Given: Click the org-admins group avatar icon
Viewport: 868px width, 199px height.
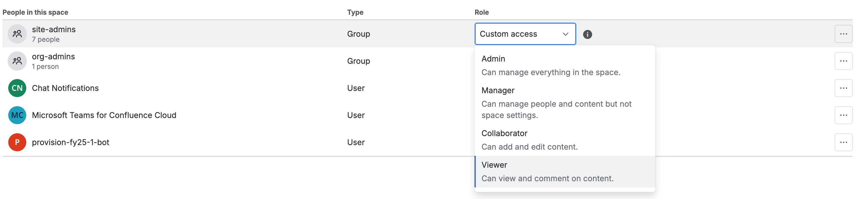Looking at the screenshot, I should (x=17, y=61).
